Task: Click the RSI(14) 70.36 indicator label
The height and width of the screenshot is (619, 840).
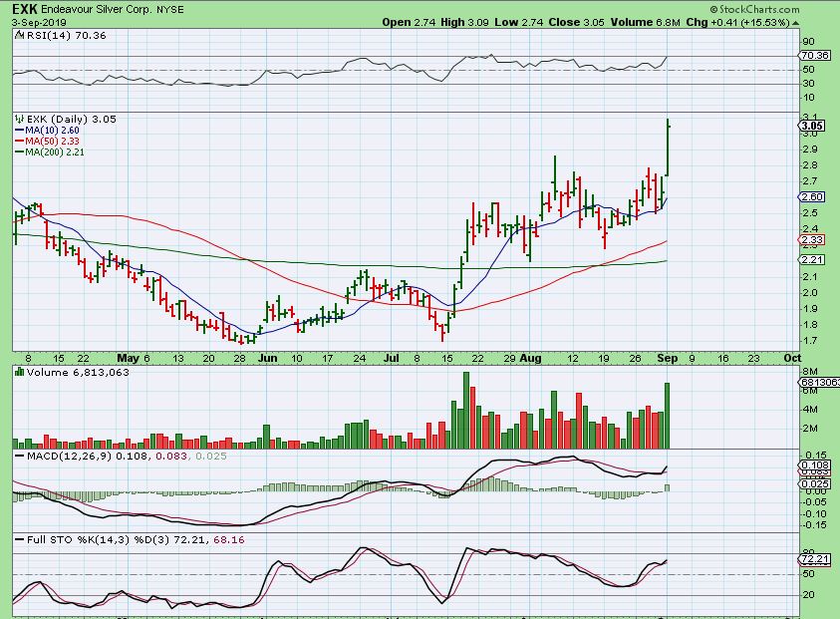Action: coord(66,35)
